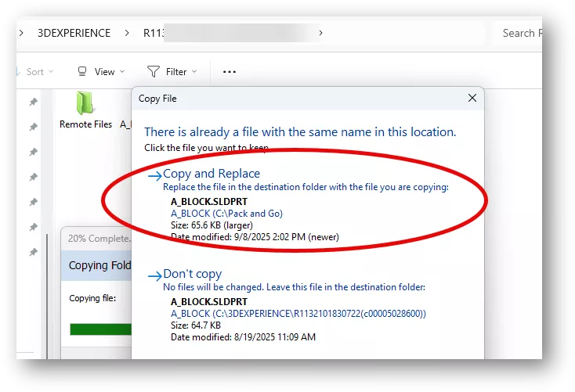Open the Remote Files folder
Viewport: 575px width, 392px height.
(85, 110)
